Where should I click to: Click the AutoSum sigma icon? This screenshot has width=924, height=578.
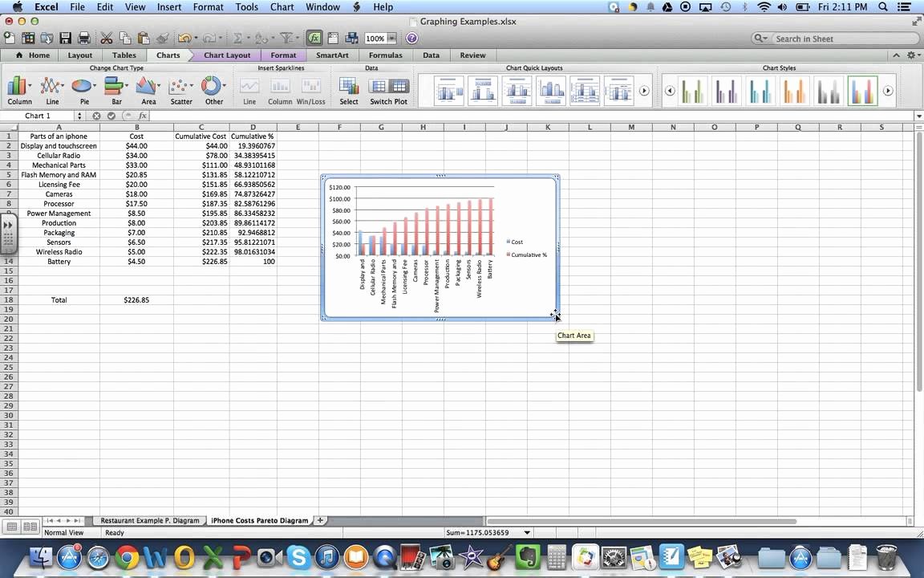pyautogui.click(x=237, y=39)
